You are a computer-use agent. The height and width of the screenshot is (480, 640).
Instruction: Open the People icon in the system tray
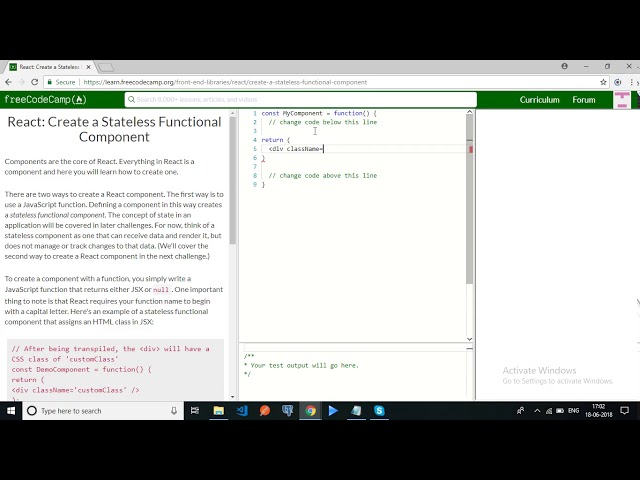pyautogui.click(x=520, y=411)
